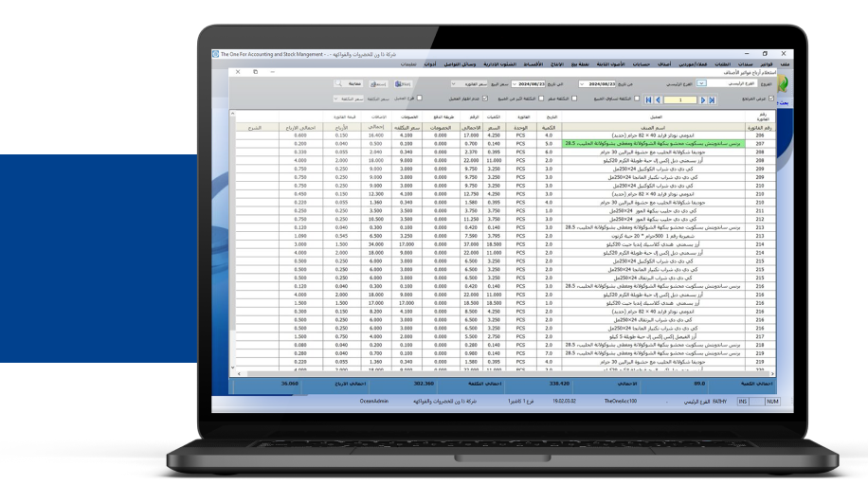
Task: Click FATHY username in status bar
Action: (x=719, y=402)
